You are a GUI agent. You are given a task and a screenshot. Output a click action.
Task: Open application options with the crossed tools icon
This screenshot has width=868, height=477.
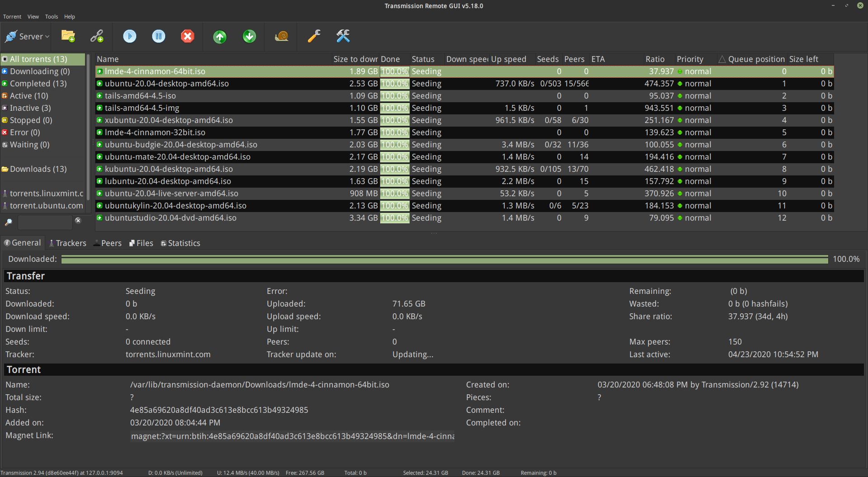[x=343, y=36]
